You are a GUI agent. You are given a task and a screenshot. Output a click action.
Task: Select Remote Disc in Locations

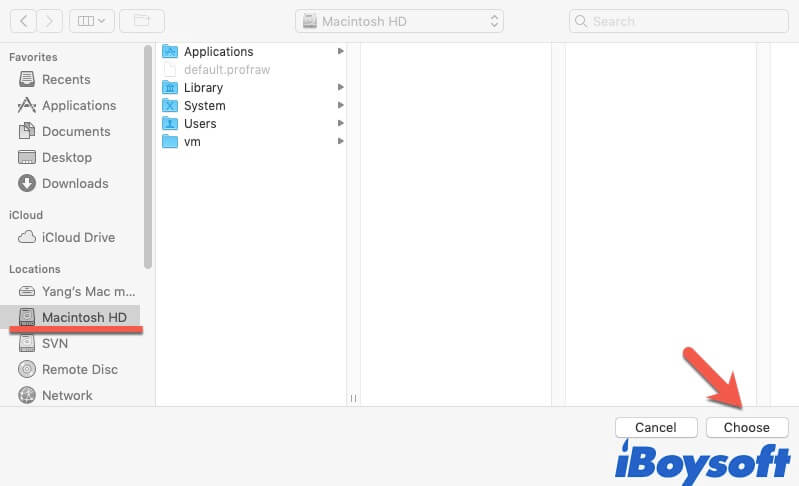click(79, 370)
